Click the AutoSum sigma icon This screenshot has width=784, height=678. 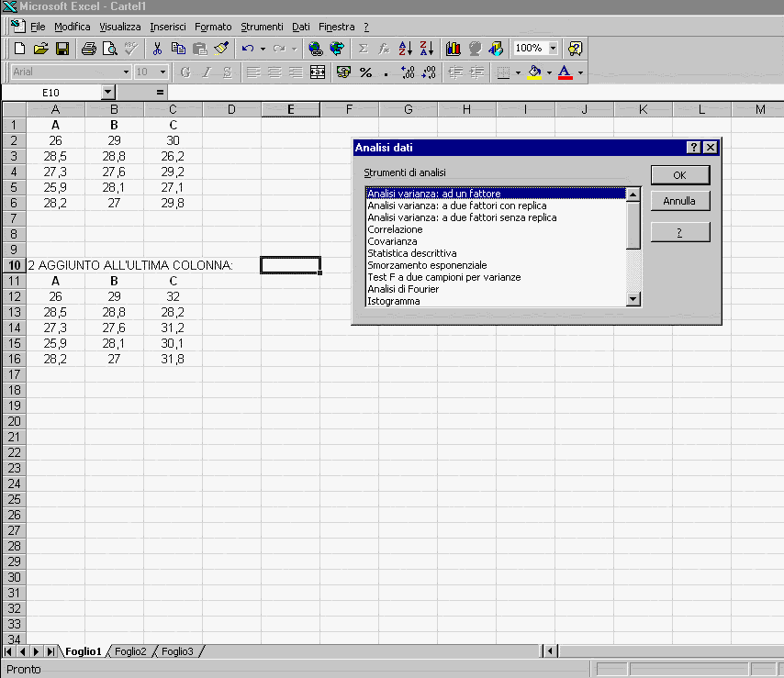(x=363, y=49)
